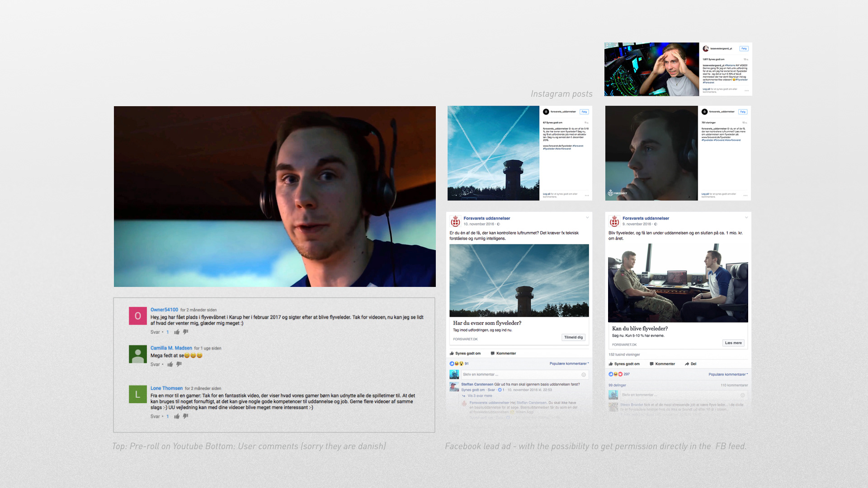Open Forsvarets uddannelser page from 10. november post
Image resolution: width=868 pixels, height=488 pixels.
pos(487,218)
